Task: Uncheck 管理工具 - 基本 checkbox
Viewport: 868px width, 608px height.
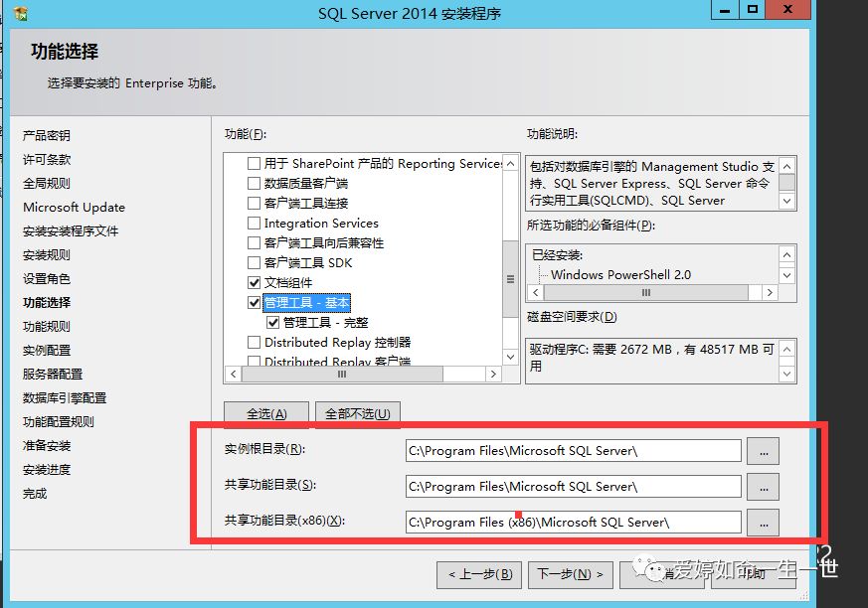Action: tap(254, 303)
